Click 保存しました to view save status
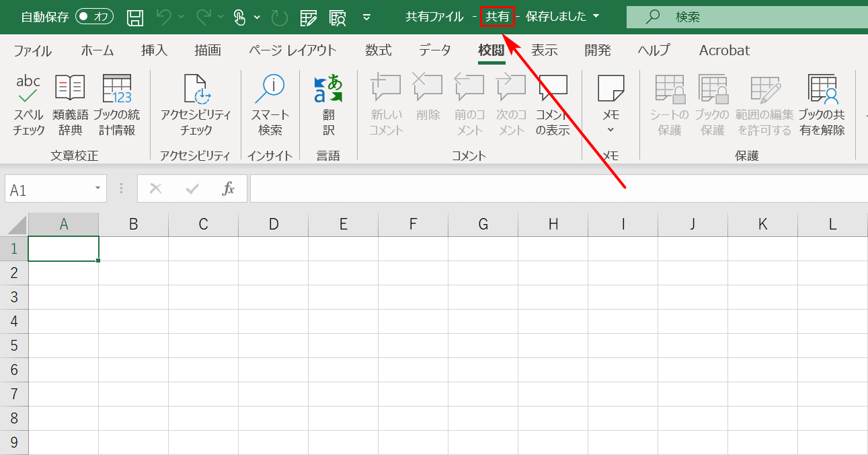This screenshot has width=868, height=455. coord(554,16)
